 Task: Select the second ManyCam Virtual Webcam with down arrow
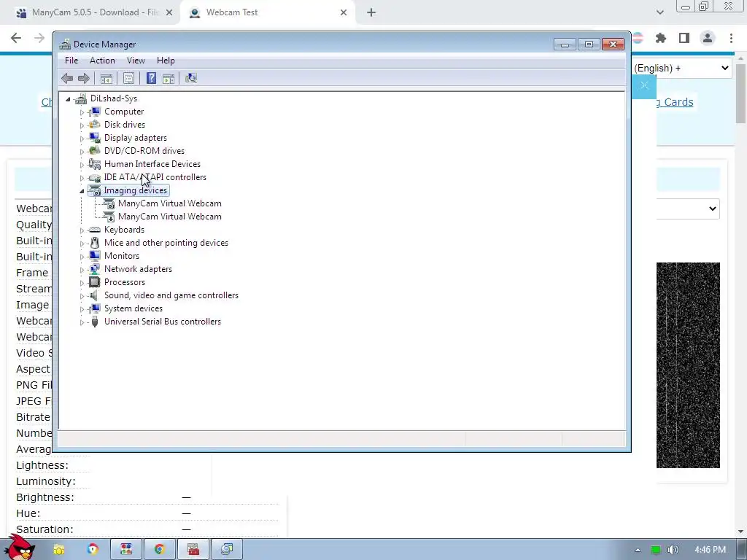[169, 217]
